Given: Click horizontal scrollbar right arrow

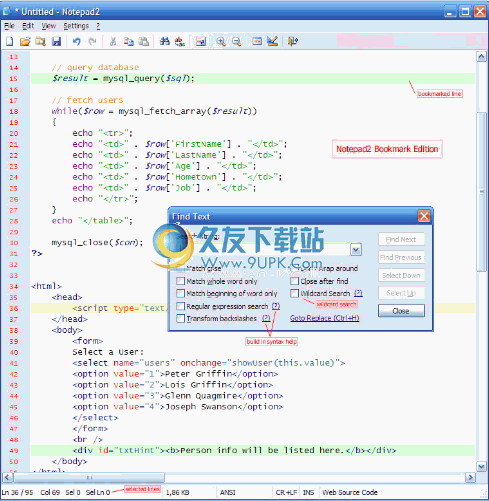Looking at the screenshot, I should (x=470, y=478).
